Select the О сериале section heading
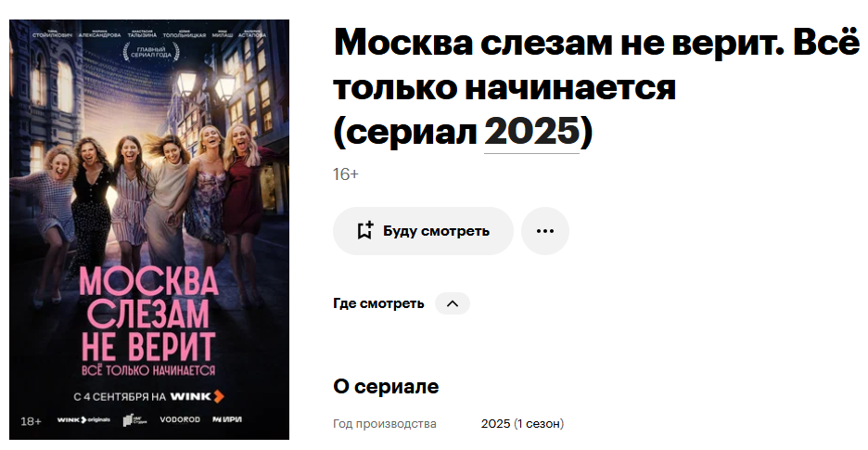Viewport: 868px width, 450px height. click(x=386, y=386)
